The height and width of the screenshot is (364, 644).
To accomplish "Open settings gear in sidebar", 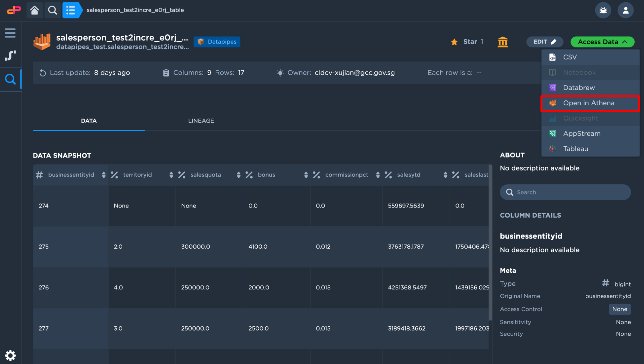I will tap(10, 355).
